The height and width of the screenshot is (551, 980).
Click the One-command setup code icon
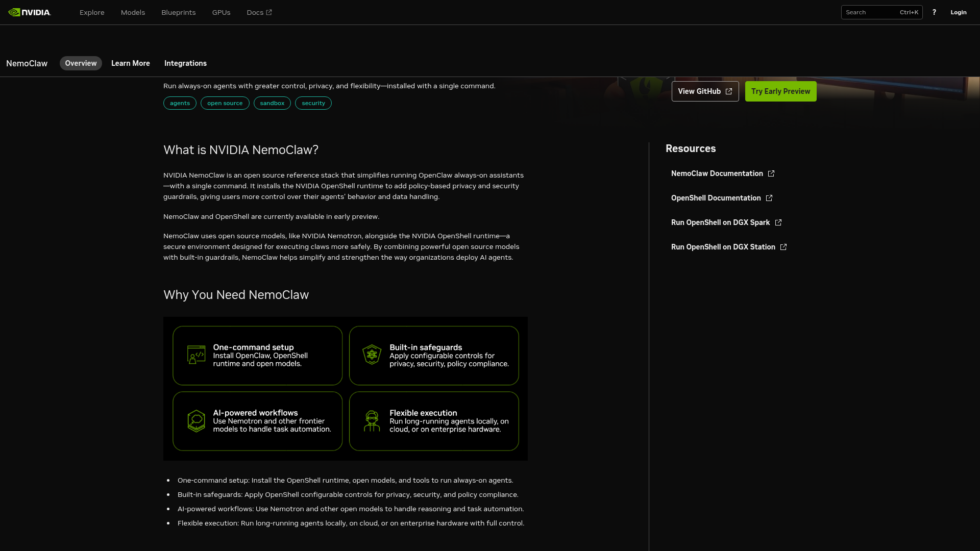tap(196, 355)
